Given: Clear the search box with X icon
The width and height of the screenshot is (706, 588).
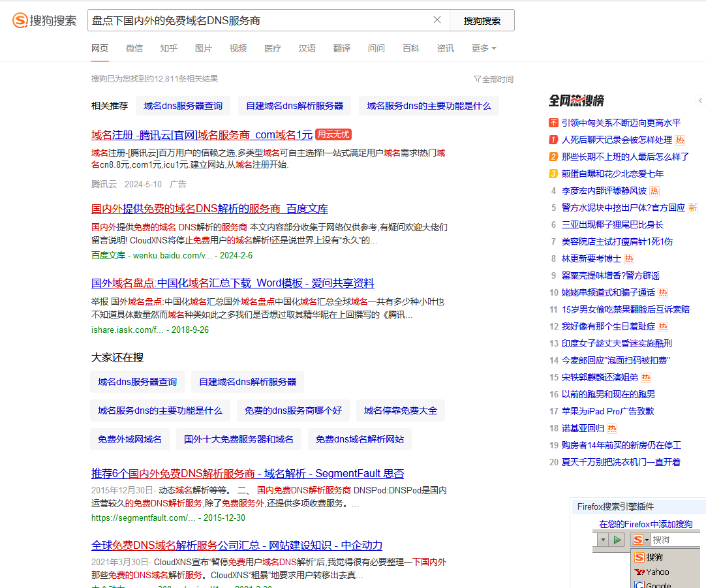Looking at the screenshot, I should point(437,20).
